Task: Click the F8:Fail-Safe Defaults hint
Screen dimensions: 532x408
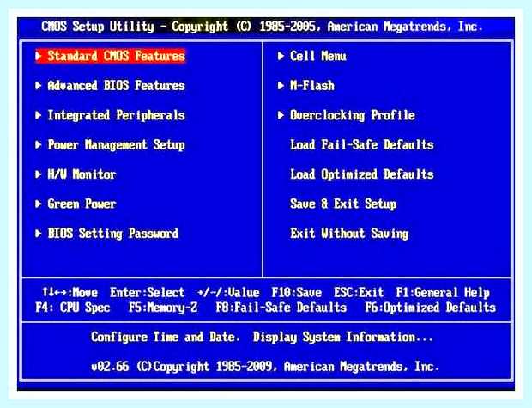Action: click(281, 308)
